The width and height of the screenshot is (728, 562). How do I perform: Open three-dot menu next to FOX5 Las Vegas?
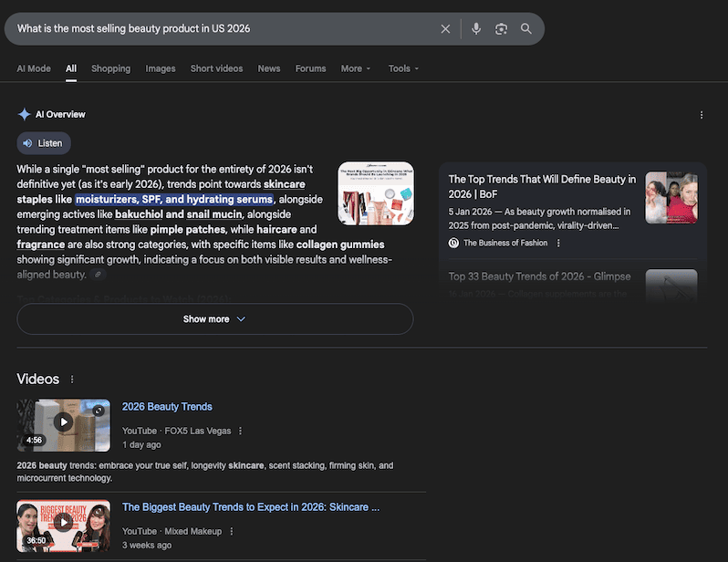coord(240,431)
